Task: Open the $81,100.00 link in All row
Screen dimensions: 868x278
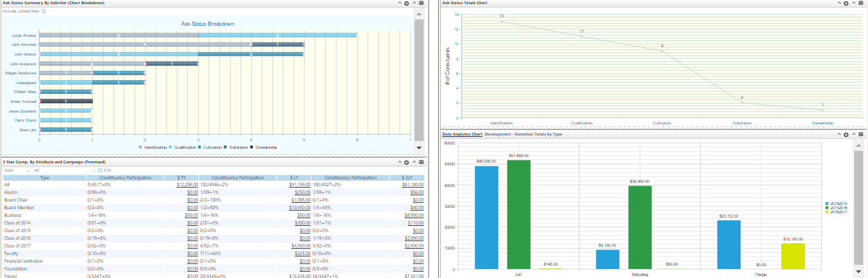Action: [412, 185]
